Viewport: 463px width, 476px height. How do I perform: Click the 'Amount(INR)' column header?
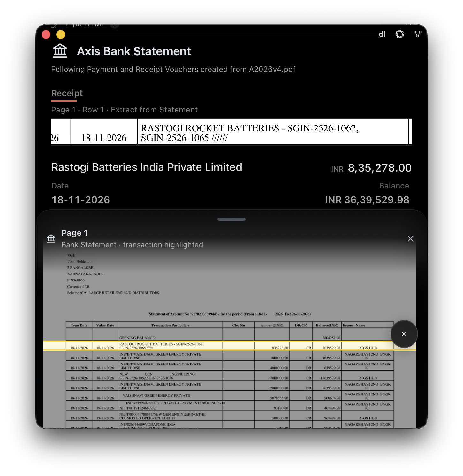(272, 325)
